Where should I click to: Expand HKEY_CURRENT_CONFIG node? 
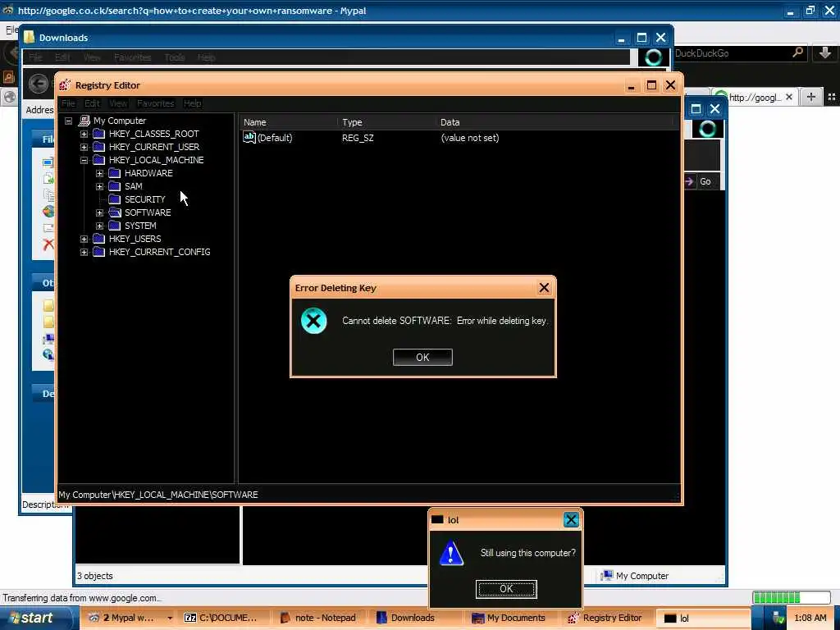pos(84,252)
